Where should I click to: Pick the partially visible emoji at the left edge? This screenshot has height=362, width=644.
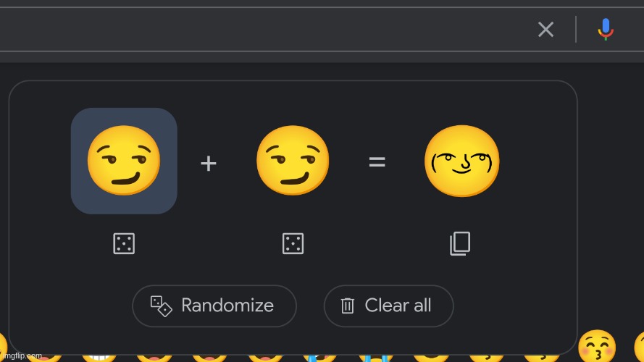point(4,347)
